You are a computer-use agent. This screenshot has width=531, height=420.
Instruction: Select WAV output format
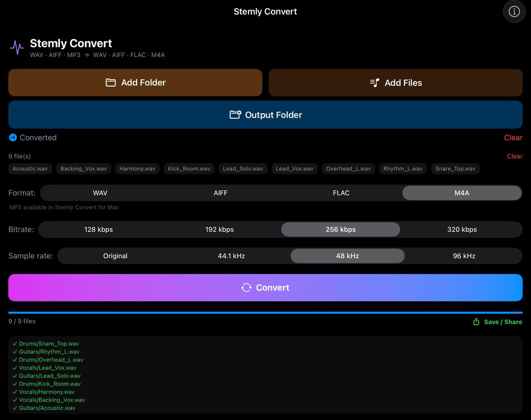pyautogui.click(x=100, y=193)
